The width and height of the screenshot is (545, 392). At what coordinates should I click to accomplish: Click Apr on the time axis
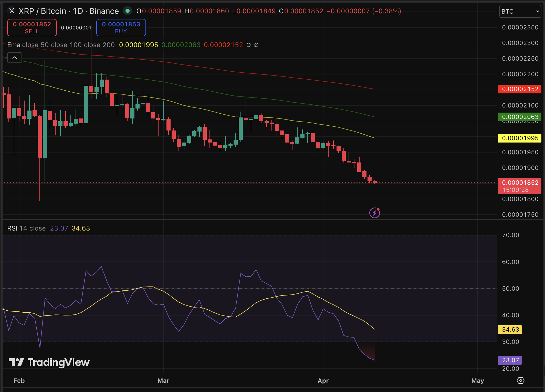tap(323, 380)
